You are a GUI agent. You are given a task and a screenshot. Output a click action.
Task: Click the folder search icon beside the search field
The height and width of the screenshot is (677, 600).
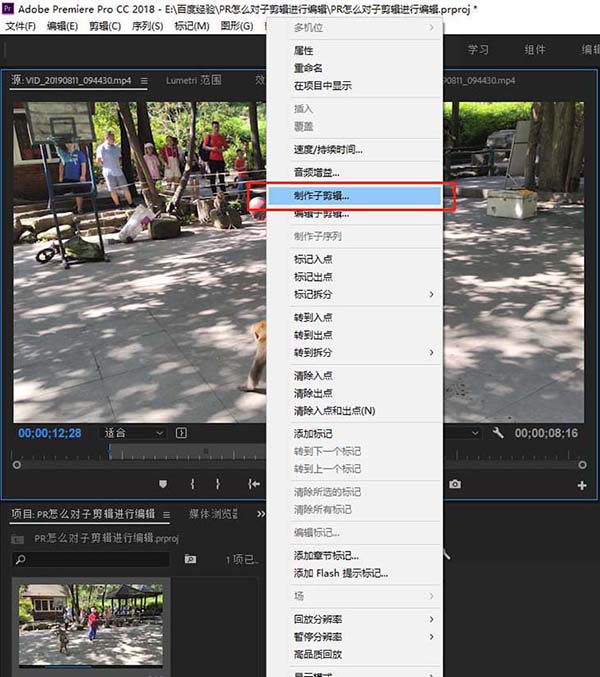[190, 559]
